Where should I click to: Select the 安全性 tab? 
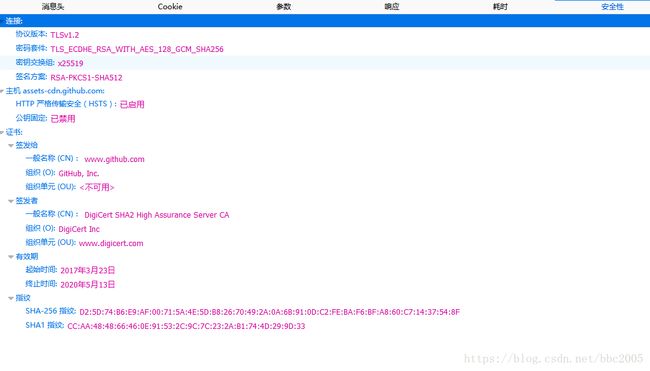click(x=612, y=7)
